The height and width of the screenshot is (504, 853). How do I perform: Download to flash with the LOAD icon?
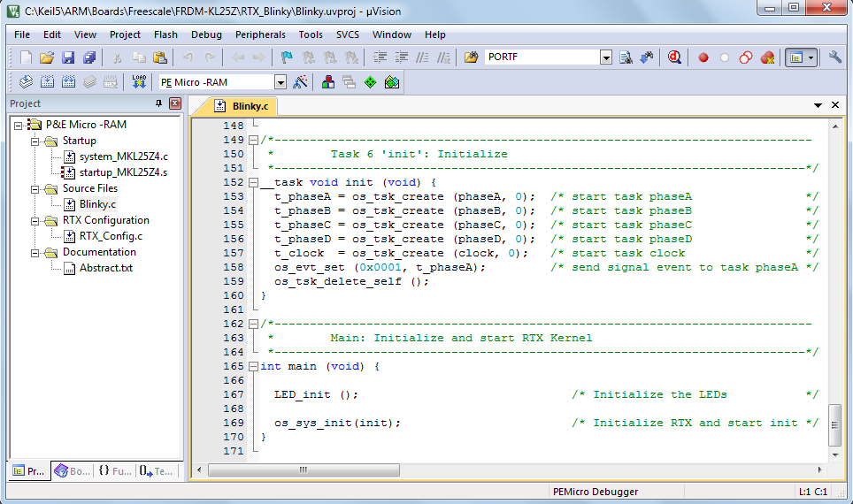pyautogui.click(x=139, y=82)
